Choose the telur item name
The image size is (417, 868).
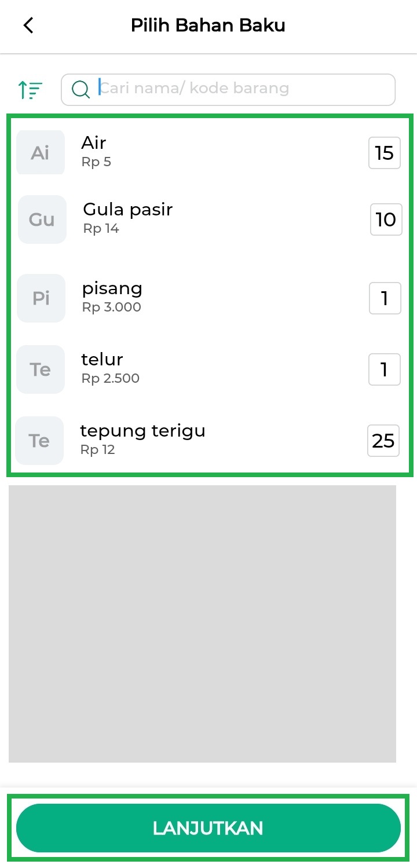(x=103, y=359)
